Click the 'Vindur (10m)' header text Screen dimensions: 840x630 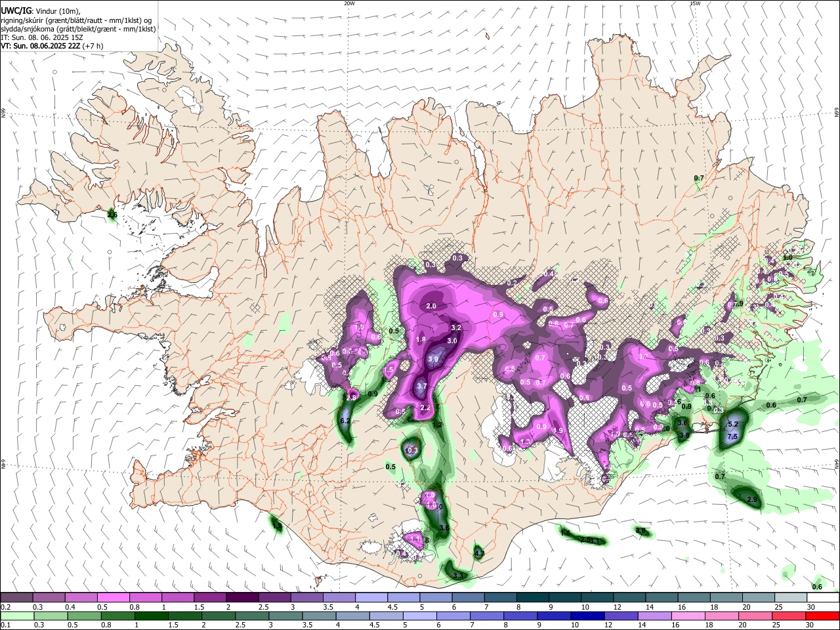(57, 11)
